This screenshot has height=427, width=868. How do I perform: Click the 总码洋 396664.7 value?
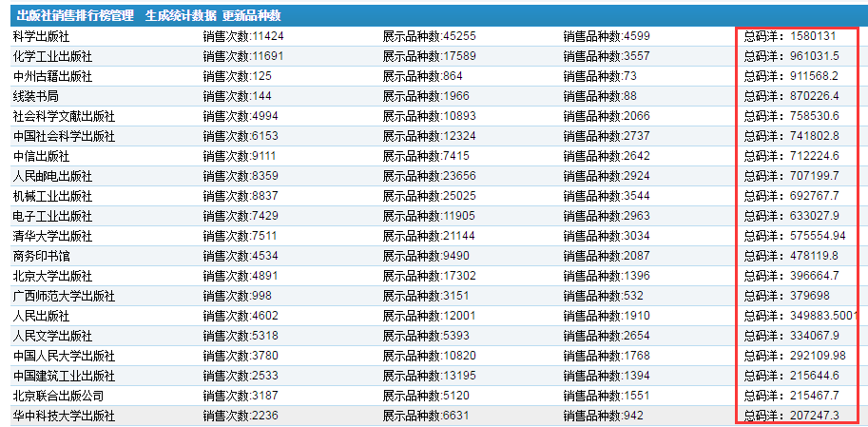pos(791,276)
